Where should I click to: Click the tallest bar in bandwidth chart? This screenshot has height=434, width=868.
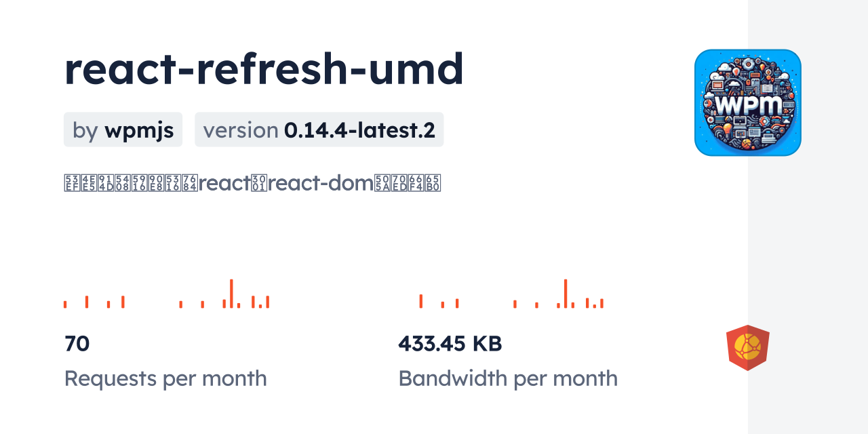click(x=566, y=293)
